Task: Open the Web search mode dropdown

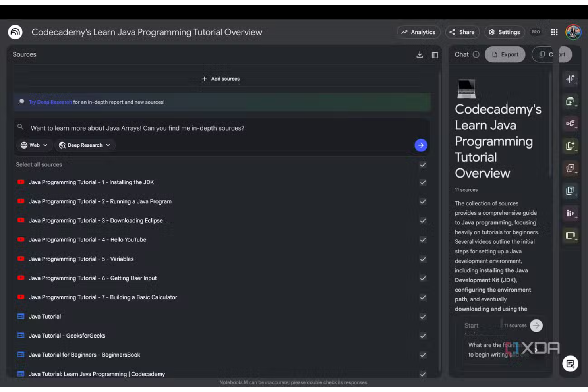Action: pos(34,145)
